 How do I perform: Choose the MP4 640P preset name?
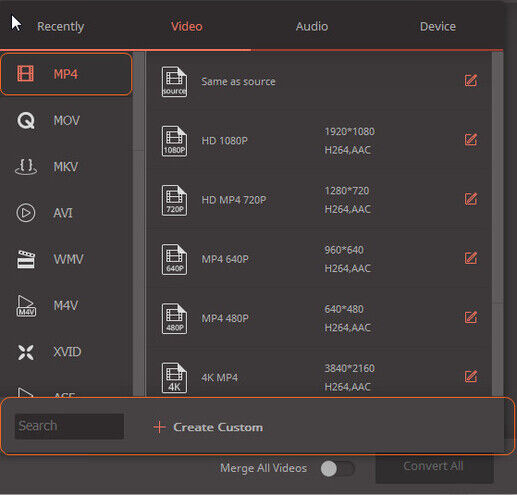(x=225, y=259)
